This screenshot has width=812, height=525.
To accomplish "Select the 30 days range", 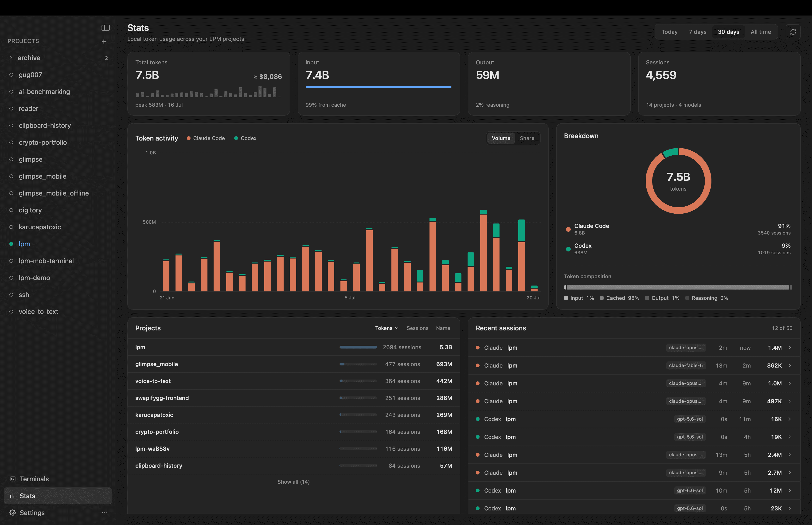I will pos(729,32).
